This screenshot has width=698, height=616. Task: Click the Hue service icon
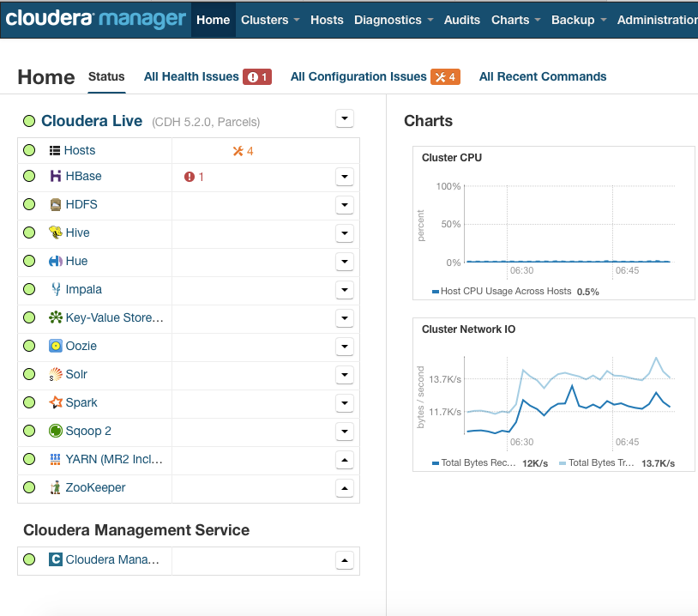[x=55, y=261]
